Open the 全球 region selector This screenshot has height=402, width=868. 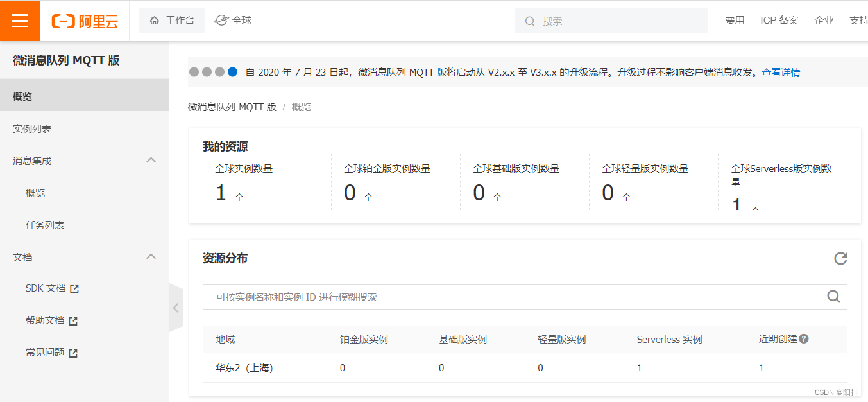(233, 21)
